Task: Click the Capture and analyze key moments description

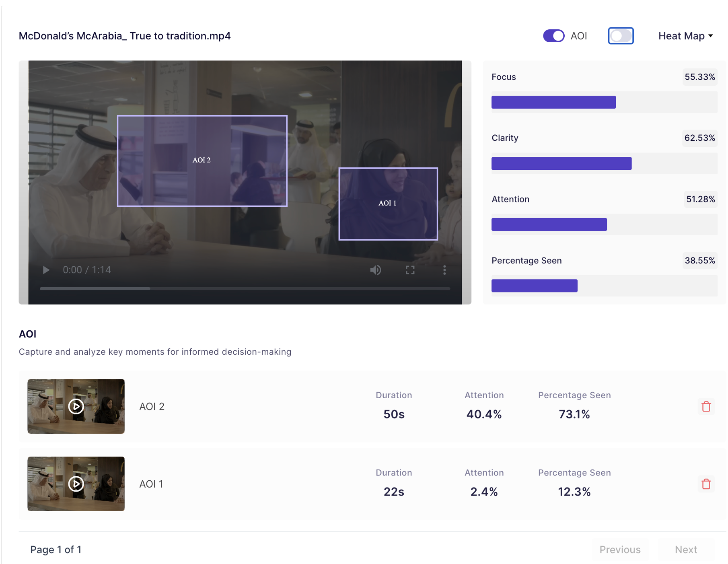Action: 155,352
